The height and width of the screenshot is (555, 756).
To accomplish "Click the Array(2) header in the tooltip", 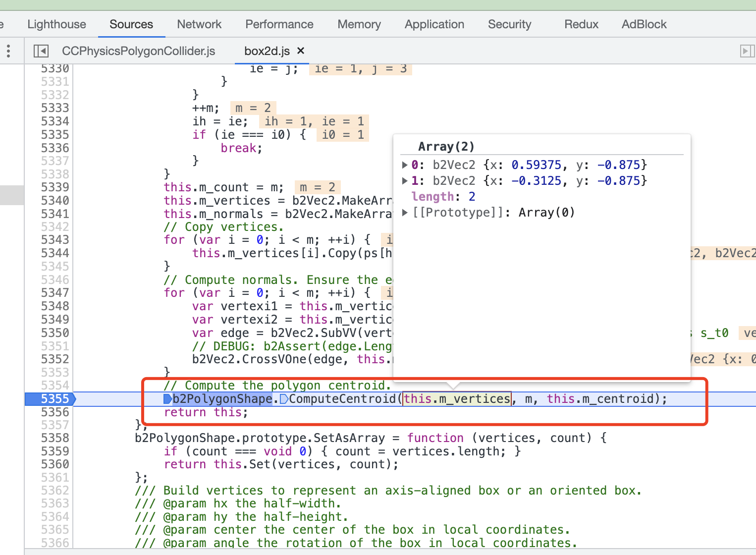I will [446, 147].
